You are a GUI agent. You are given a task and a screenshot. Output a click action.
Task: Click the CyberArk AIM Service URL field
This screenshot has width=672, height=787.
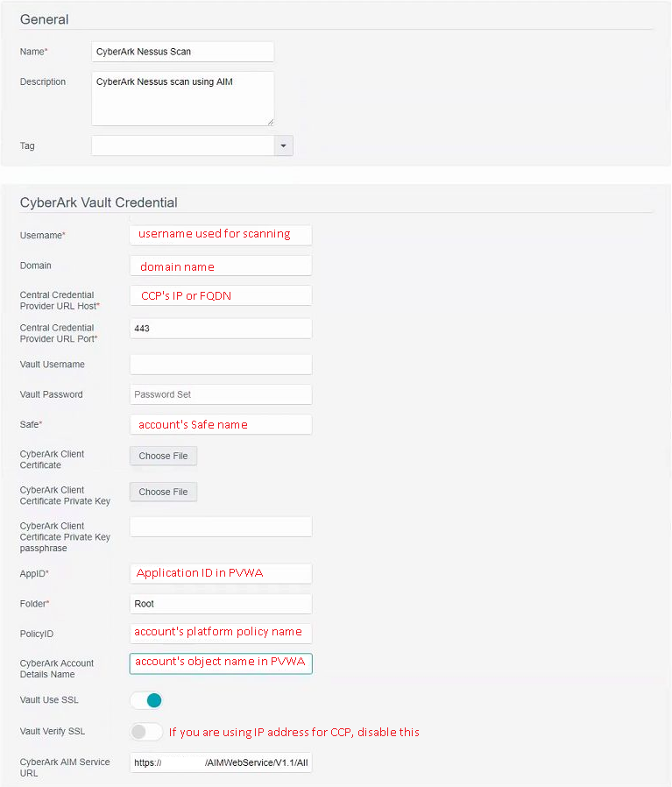tap(221, 762)
